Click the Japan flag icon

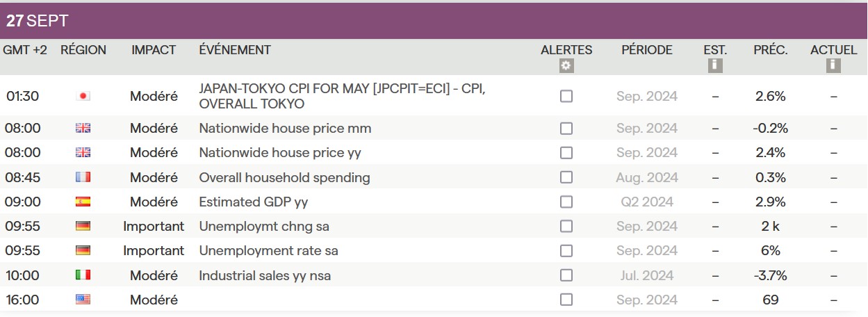(x=83, y=97)
